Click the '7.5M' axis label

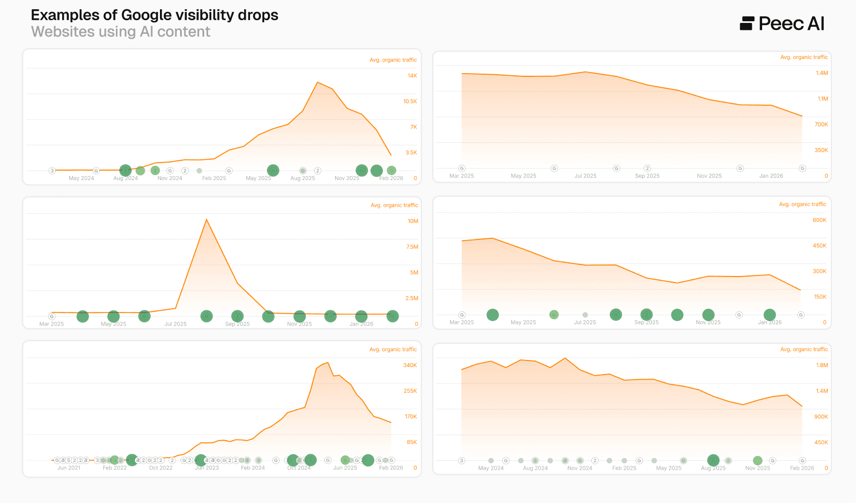412,247
